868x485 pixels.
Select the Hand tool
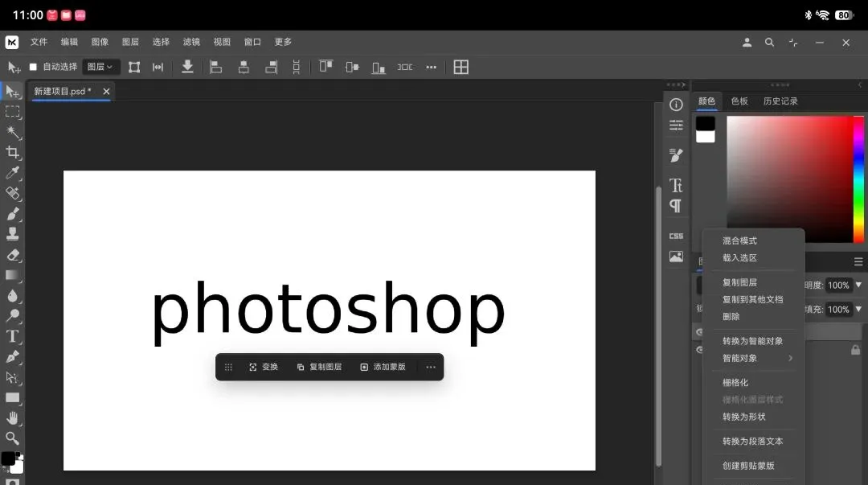click(12, 418)
